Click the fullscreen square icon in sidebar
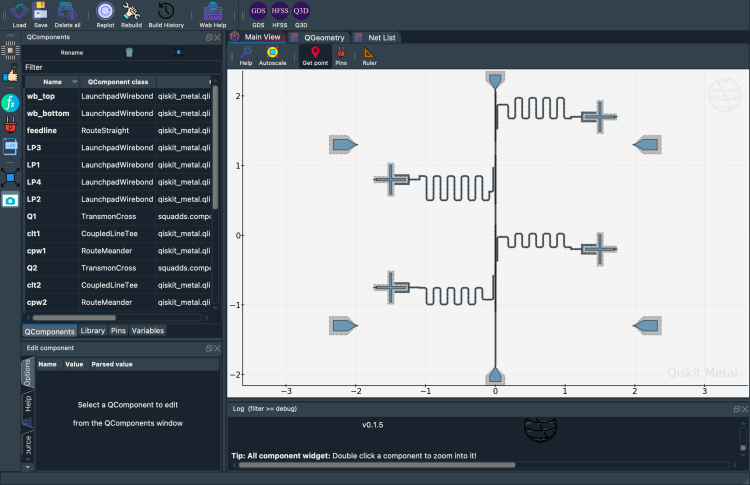The height and width of the screenshot is (485, 750). [x=10, y=177]
